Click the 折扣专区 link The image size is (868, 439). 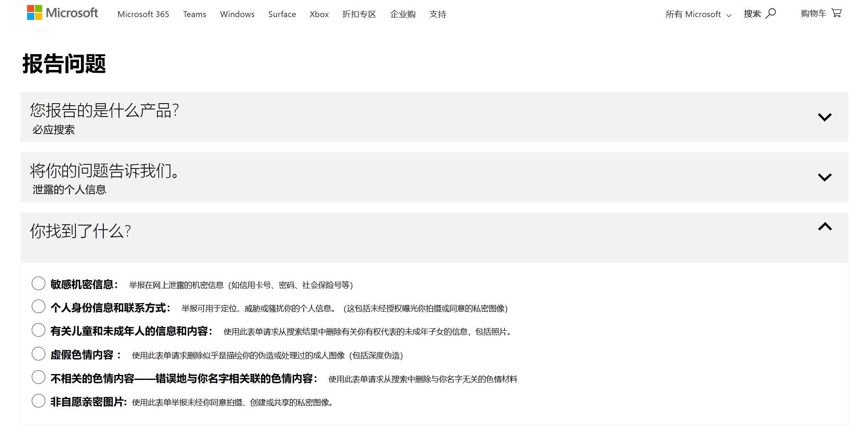tap(359, 14)
